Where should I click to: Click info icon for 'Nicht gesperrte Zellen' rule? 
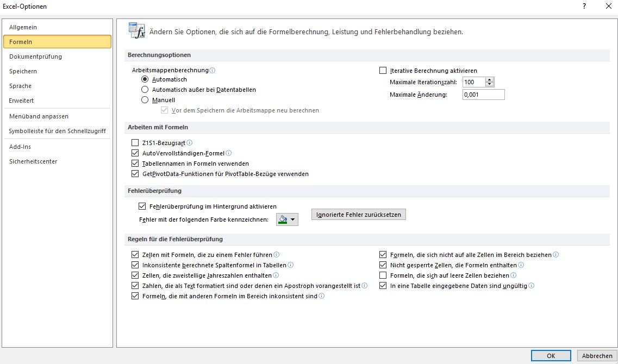521,265
